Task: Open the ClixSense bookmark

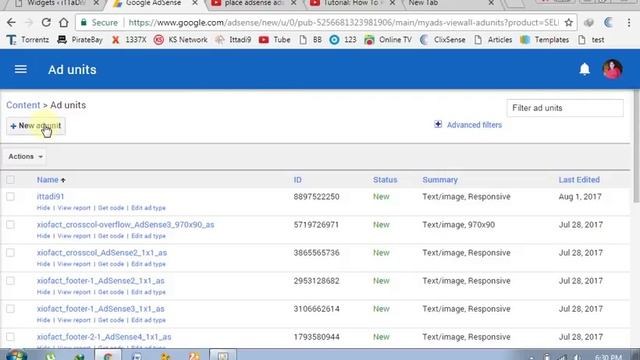Action: point(443,40)
